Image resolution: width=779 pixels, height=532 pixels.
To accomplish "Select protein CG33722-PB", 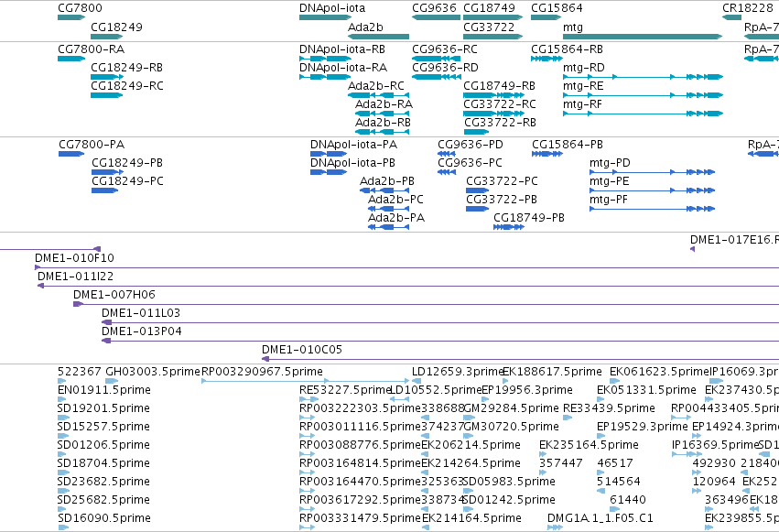I will (x=502, y=200).
